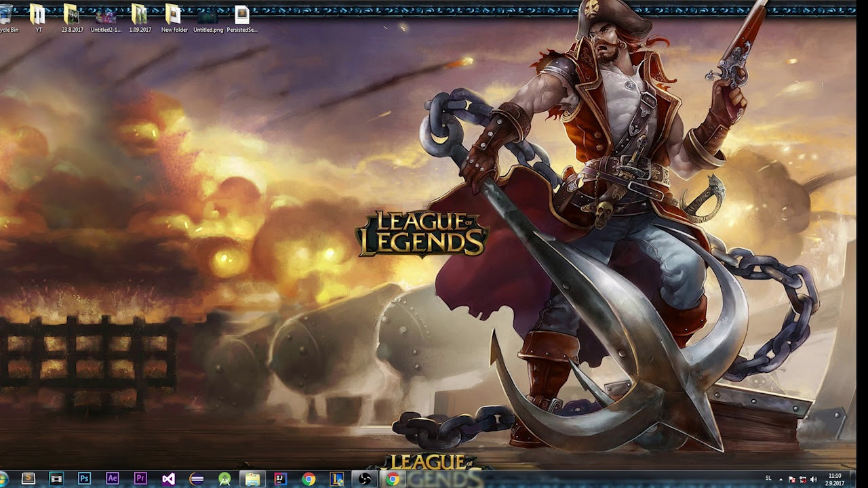
Task: Launch Android Studio from taskbar
Action: pos(224,479)
